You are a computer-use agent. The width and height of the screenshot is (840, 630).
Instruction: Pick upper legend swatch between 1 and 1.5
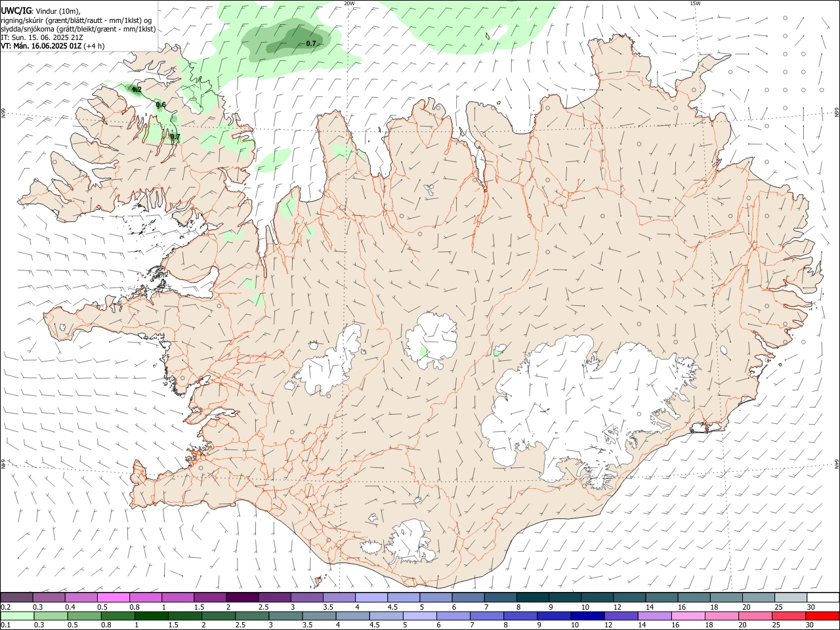(178, 597)
